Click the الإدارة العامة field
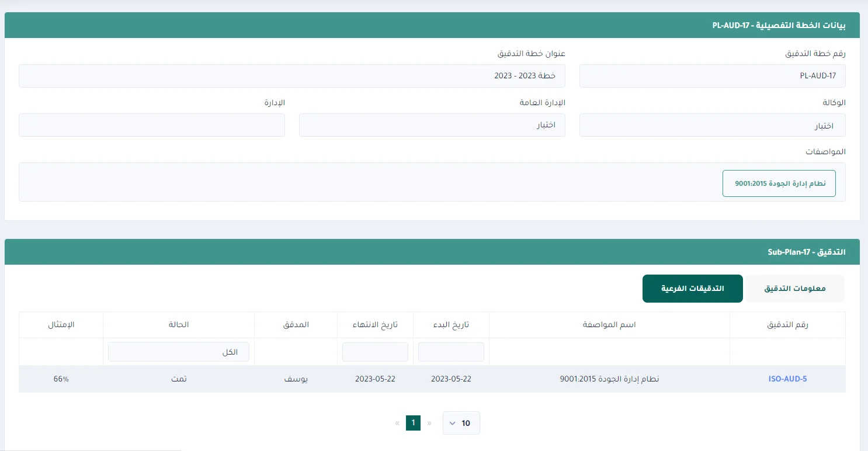The width and height of the screenshot is (868, 451). (432, 125)
